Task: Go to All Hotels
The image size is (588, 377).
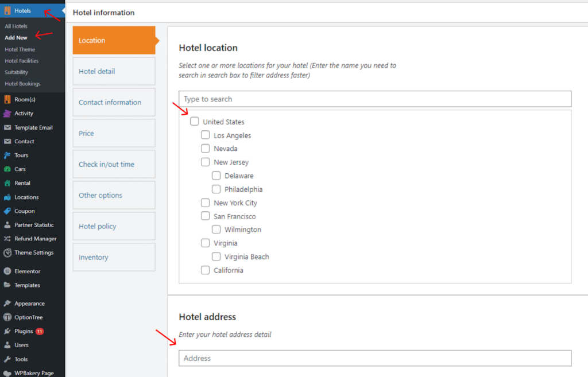Action: (x=17, y=26)
